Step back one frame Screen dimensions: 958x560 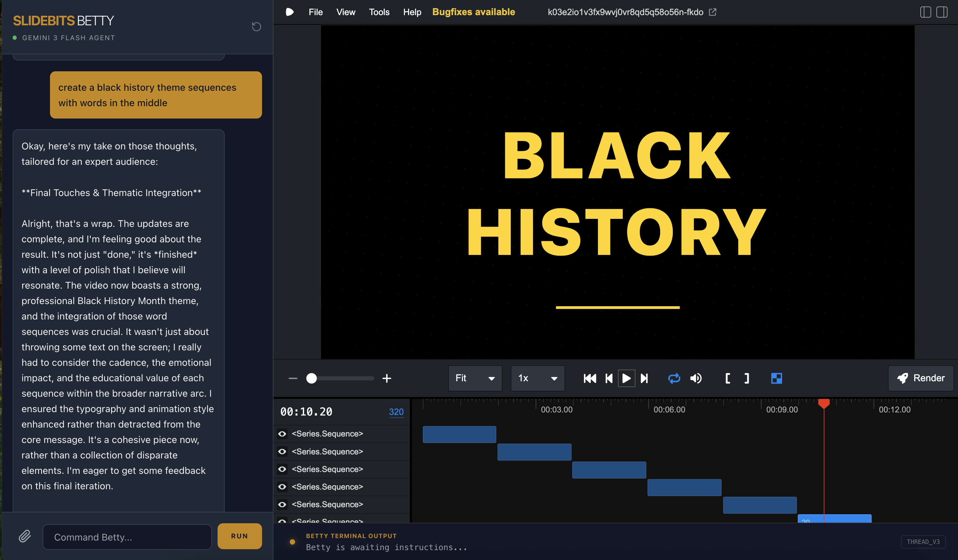(x=609, y=378)
